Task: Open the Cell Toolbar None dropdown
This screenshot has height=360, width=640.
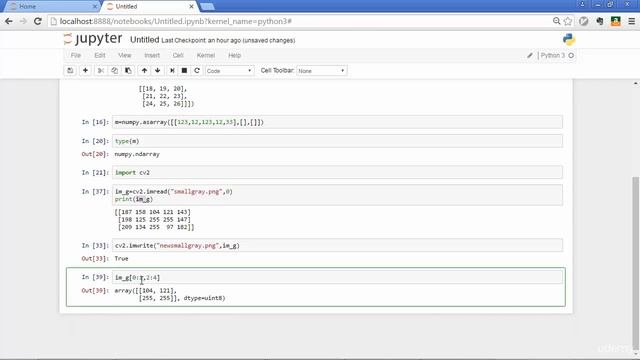Action: [x=322, y=71]
